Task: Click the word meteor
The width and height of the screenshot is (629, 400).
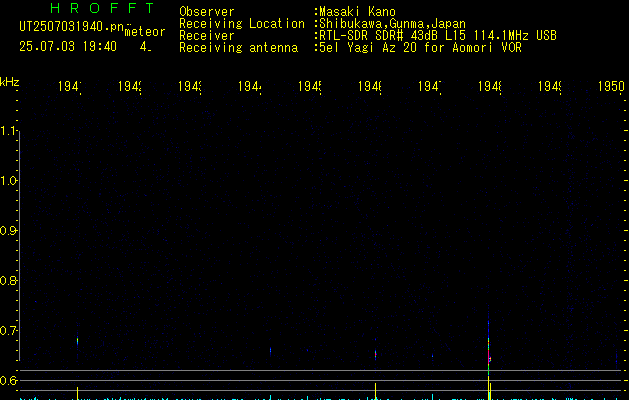Action: pyautogui.click(x=145, y=32)
